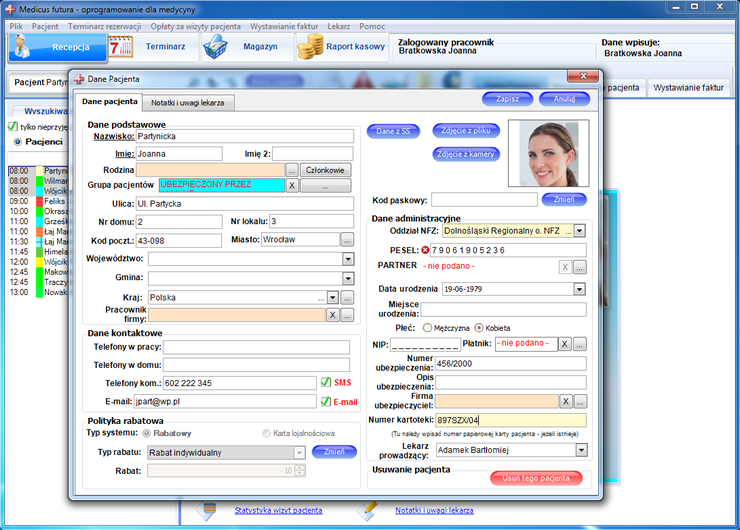Click the Zapisz button
This screenshot has width=740, height=530.
(507, 99)
